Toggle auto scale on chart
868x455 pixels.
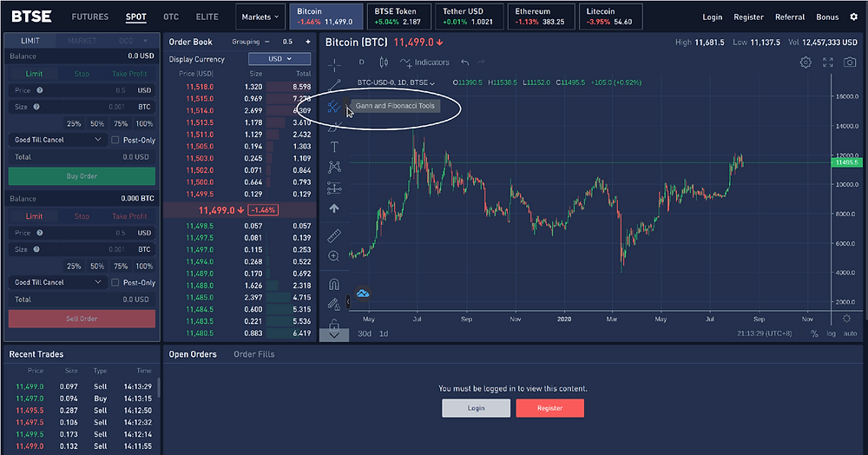[851, 333]
